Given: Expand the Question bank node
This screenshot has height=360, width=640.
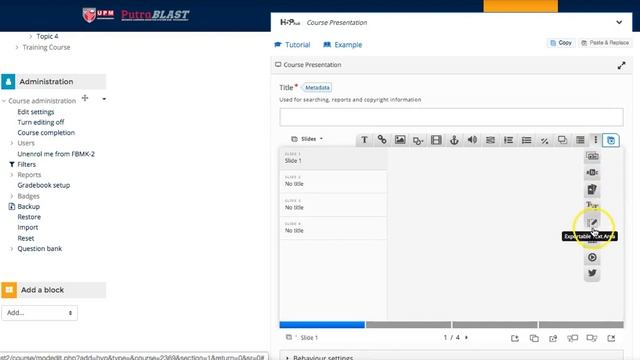Looking at the screenshot, I should pos(11,249).
